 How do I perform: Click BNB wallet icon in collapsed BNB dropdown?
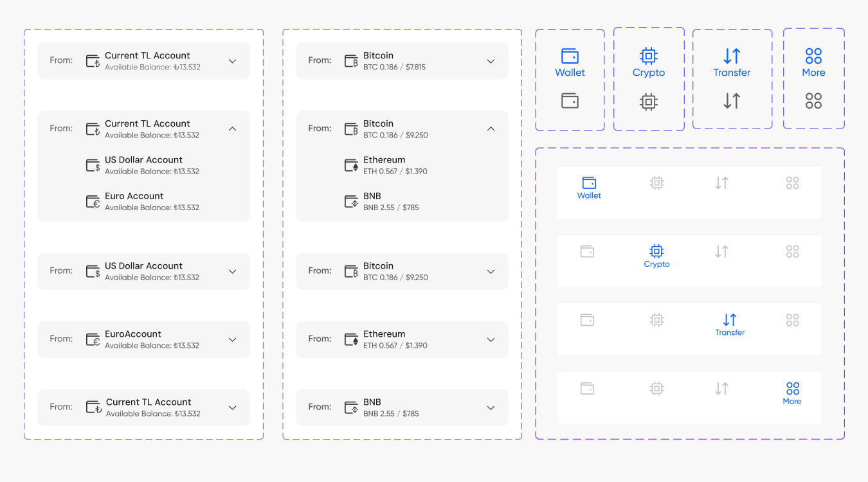coord(351,407)
